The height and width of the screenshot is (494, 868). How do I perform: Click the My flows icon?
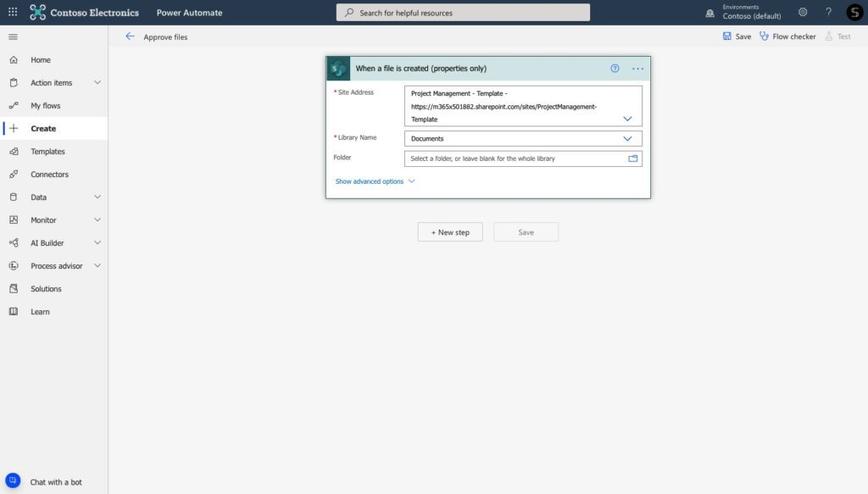[x=14, y=106]
